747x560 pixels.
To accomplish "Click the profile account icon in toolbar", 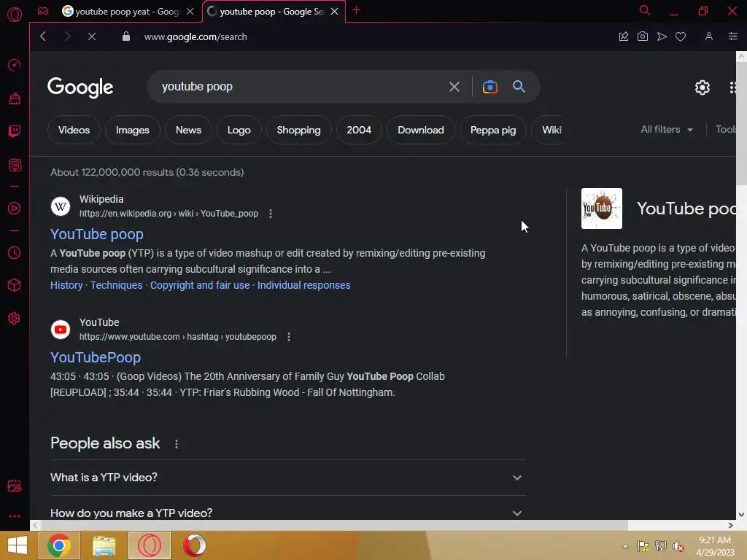I will point(709,36).
